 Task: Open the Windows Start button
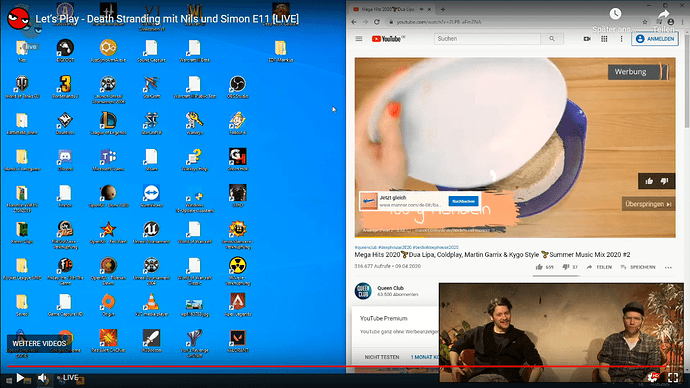9,381
